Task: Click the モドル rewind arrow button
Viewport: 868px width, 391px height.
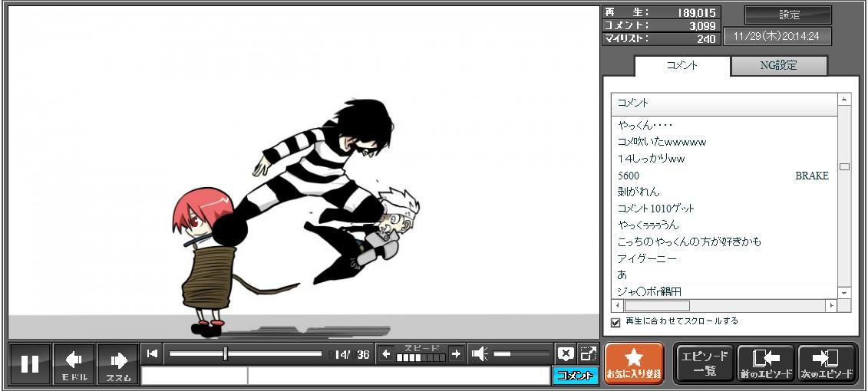Action: (74, 363)
